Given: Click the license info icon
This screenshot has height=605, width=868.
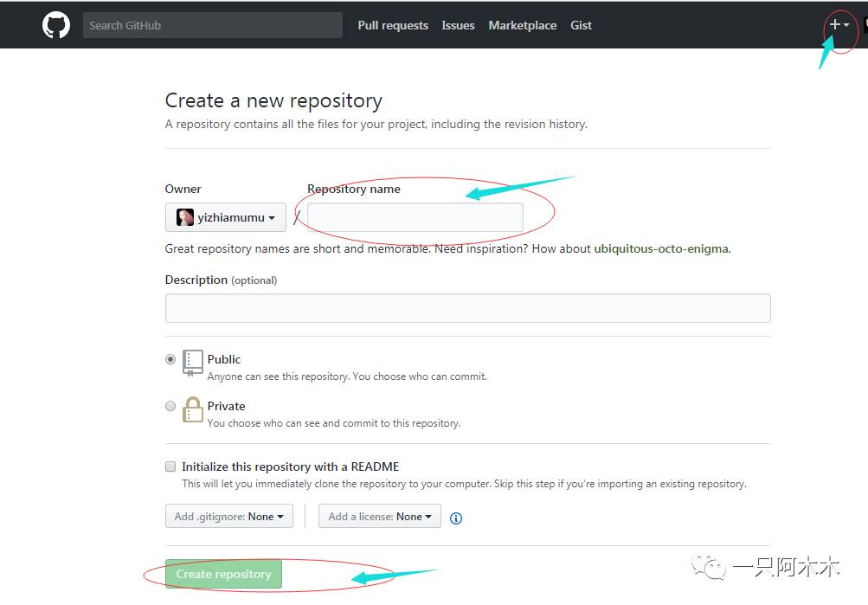Looking at the screenshot, I should (x=455, y=518).
